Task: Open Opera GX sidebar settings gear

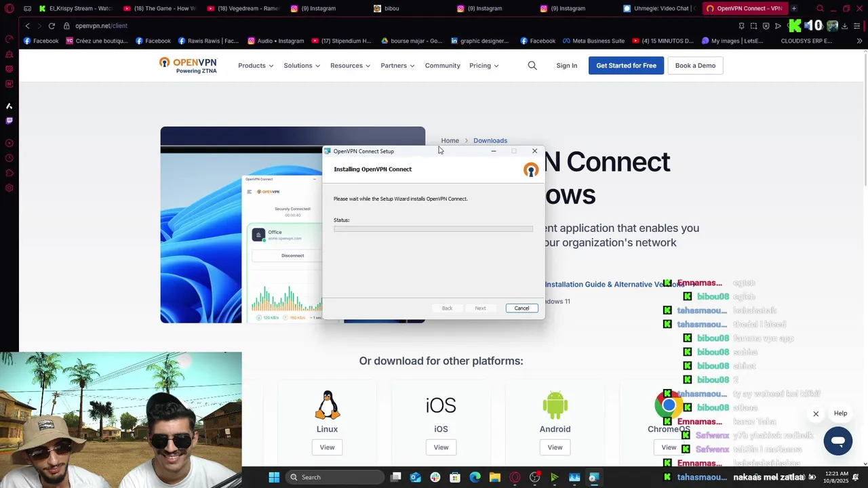Action: [9, 188]
